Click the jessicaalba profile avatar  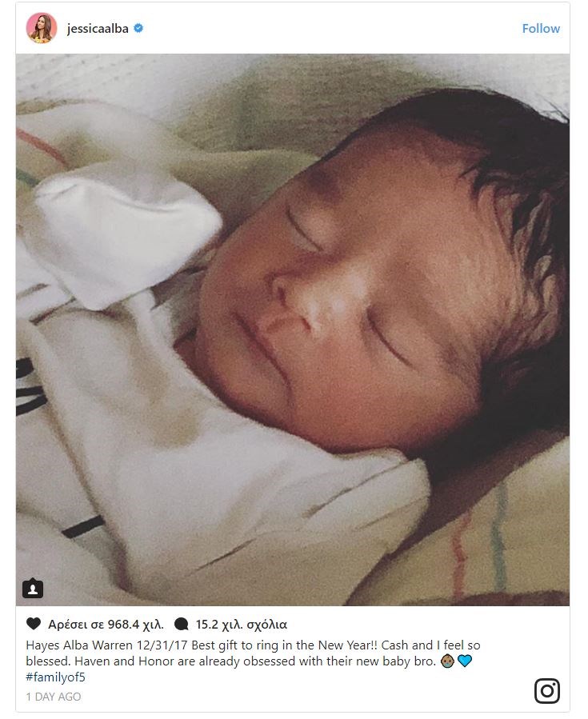[x=42, y=28]
